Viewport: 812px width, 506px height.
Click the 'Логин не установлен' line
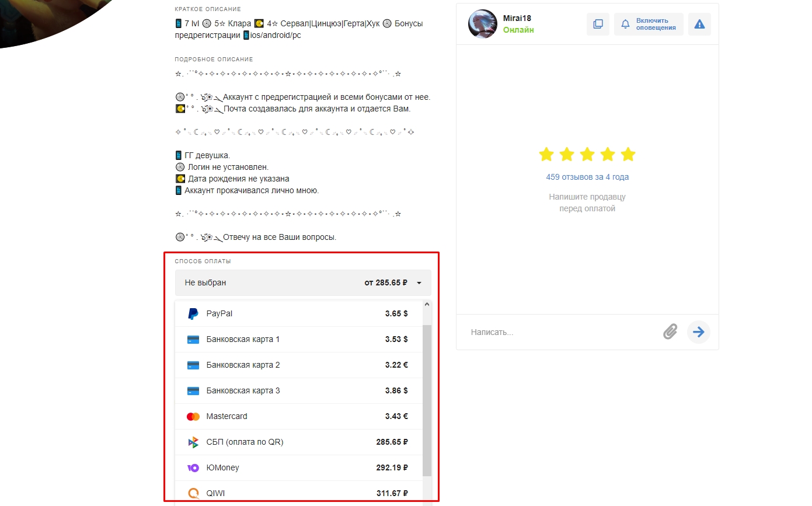[x=222, y=167]
